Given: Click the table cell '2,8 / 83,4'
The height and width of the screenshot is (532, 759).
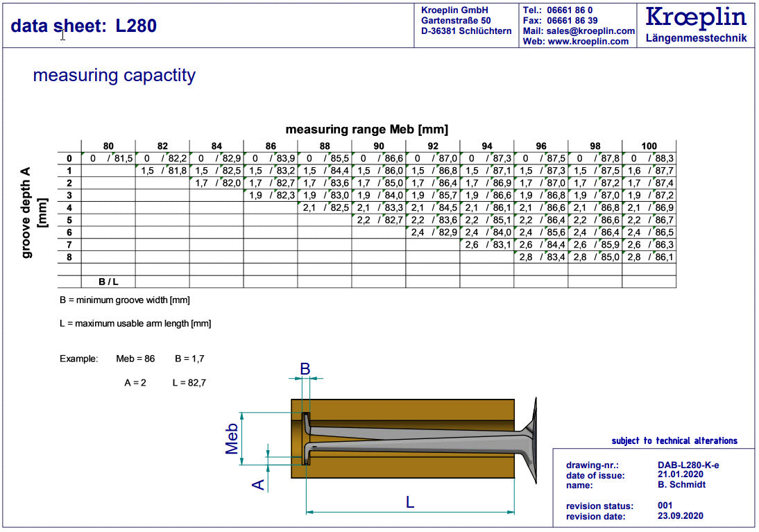Looking at the screenshot, I should coord(540,257).
